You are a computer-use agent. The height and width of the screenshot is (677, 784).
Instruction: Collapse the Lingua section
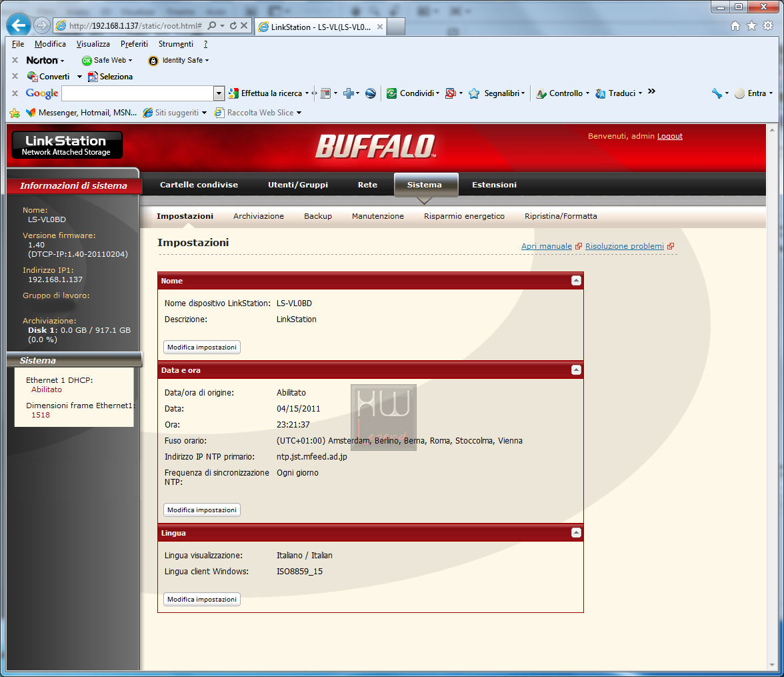click(576, 533)
